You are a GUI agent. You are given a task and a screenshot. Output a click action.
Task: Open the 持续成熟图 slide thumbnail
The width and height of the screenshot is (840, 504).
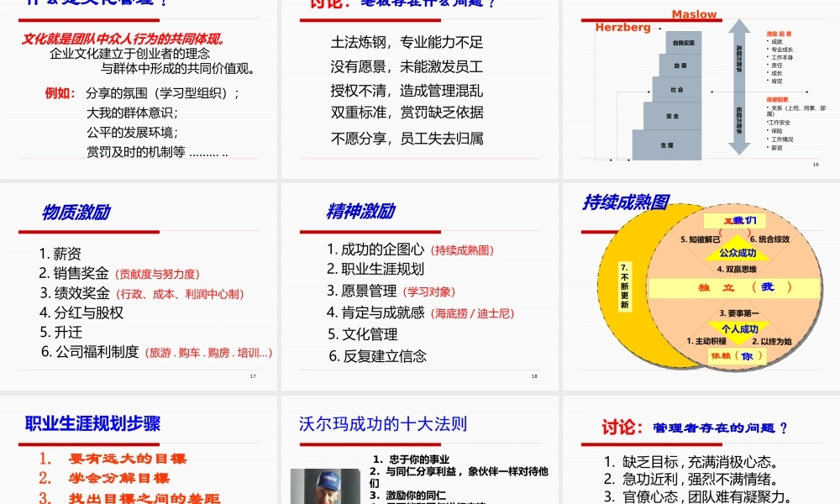(x=701, y=286)
